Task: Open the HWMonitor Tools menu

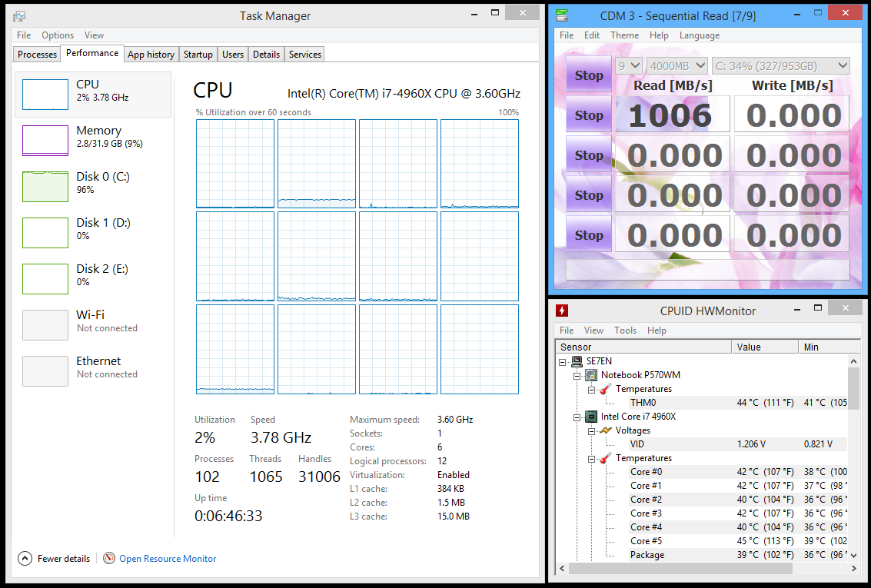Action: 625,331
